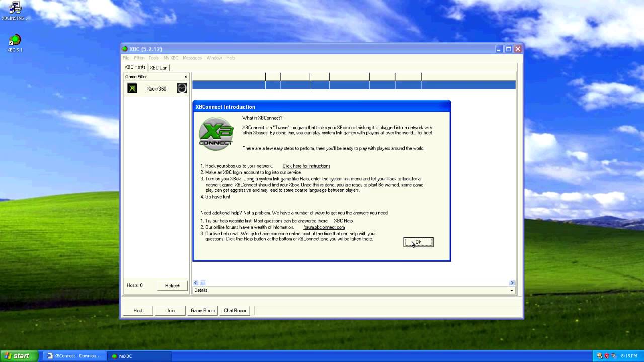The height and width of the screenshot is (362, 644).
Task: Open the Messages menu
Action: pos(192,58)
